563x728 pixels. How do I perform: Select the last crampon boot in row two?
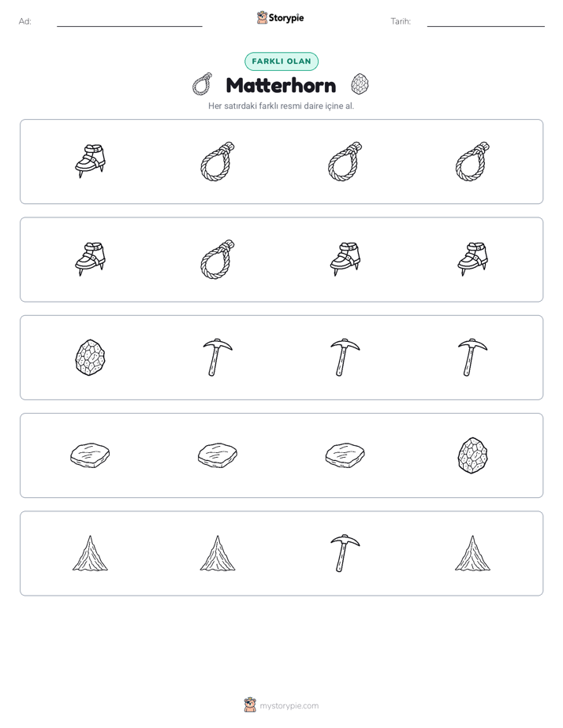472,259
